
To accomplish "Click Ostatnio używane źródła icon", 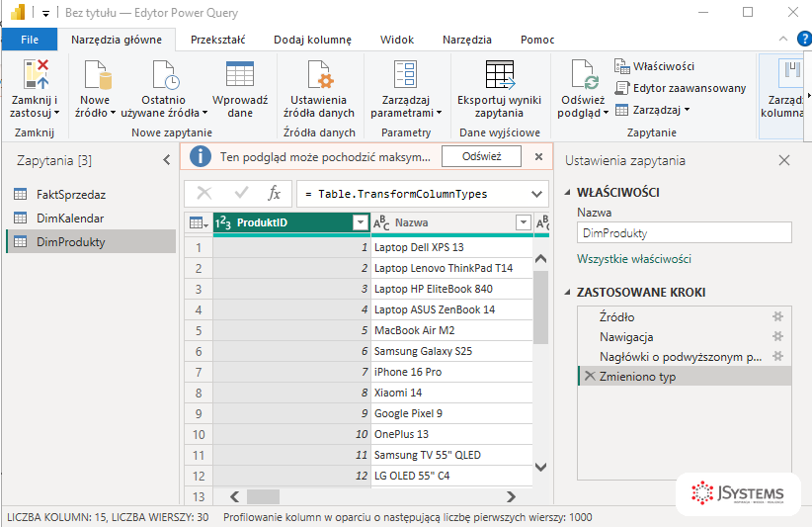I will click(166, 75).
